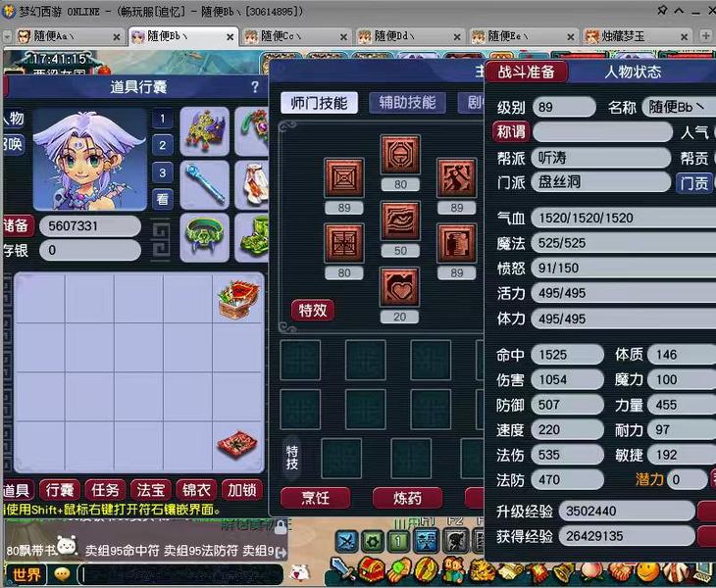The width and height of the screenshot is (716, 588).
Task: Close the 随便Aa window tab
Action: pyautogui.click(x=117, y=37)
